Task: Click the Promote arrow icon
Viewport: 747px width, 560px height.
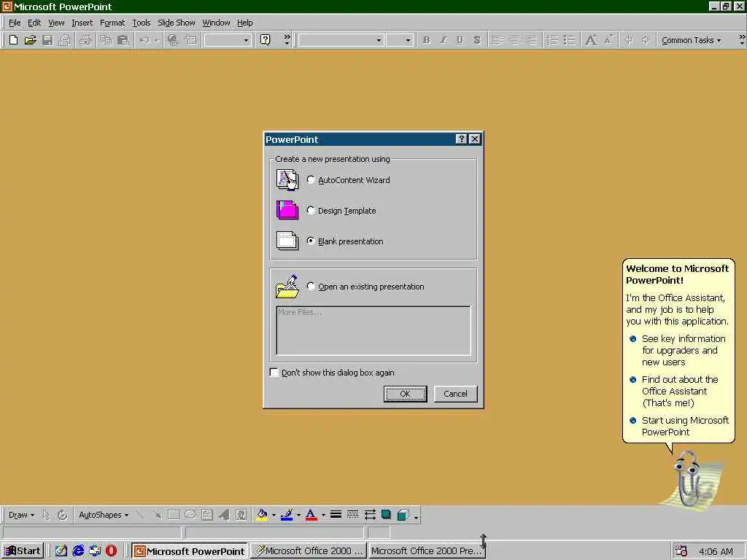Action: 629,40
